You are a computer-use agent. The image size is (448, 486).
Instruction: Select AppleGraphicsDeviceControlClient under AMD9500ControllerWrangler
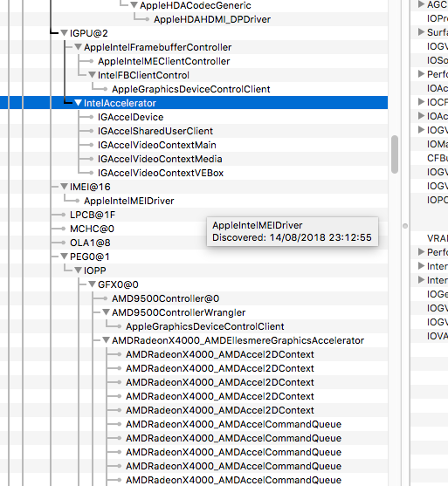[204, 326]
